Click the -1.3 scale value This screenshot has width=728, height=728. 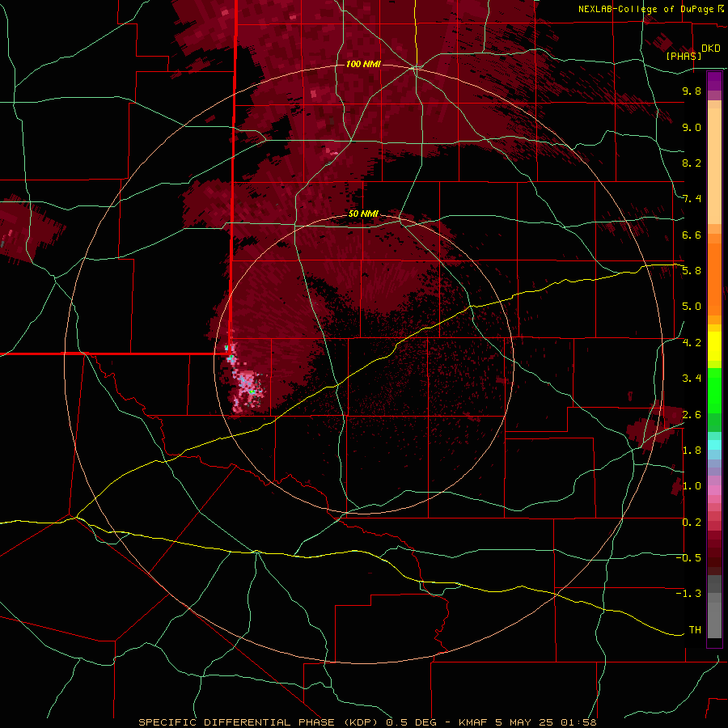(x=688, y=594)
